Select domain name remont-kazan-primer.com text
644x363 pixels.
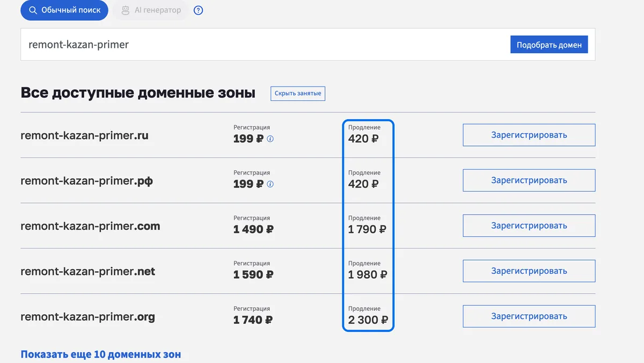pos(90,226)
